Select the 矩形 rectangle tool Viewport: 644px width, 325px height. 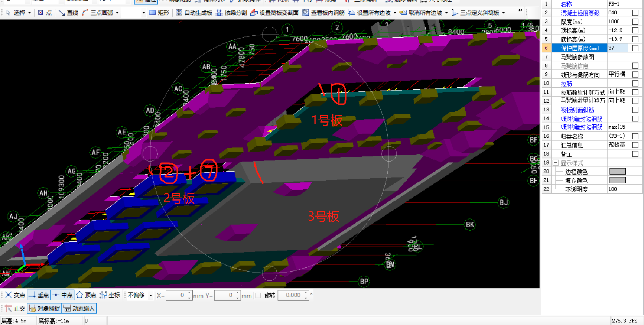[159, 13]
